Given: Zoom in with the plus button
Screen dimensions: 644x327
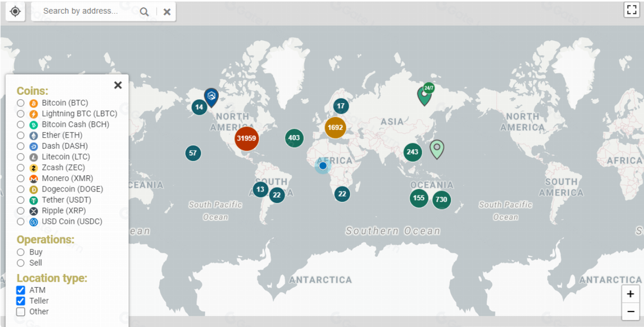Looking at the screenshot, I should pos(630,294).
